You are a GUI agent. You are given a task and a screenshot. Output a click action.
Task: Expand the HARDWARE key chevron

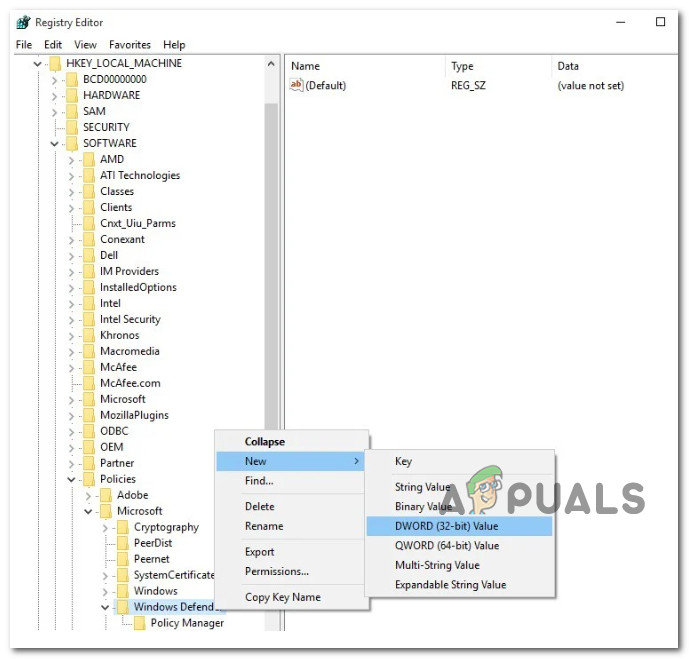tap(54, 96)
